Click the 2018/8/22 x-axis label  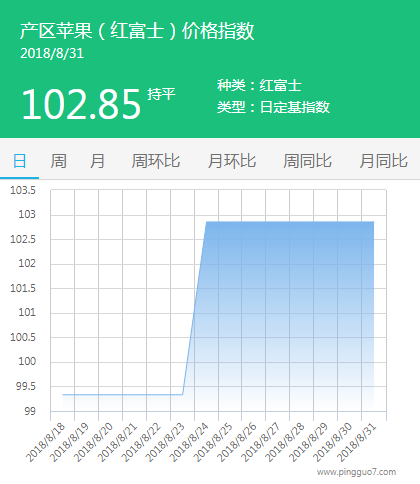click(142, 442)
